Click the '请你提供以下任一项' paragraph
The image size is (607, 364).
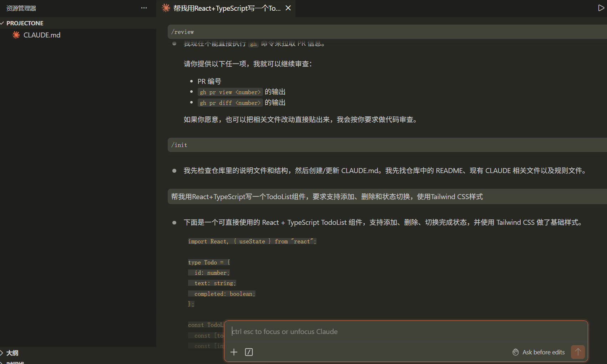(248, 64)
